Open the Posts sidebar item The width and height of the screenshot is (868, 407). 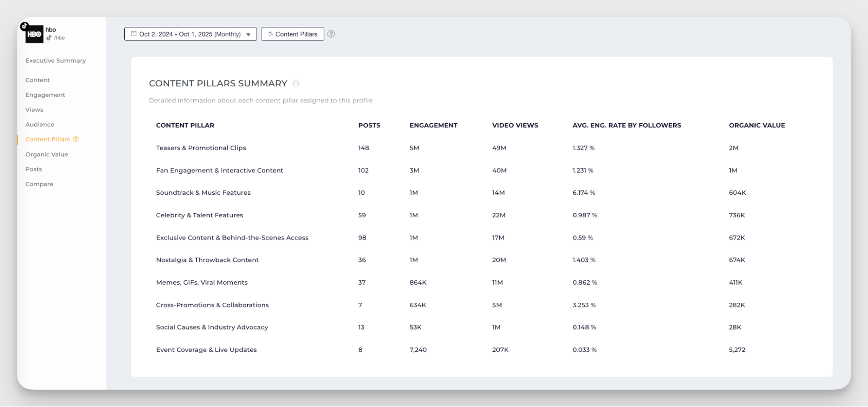33,169
